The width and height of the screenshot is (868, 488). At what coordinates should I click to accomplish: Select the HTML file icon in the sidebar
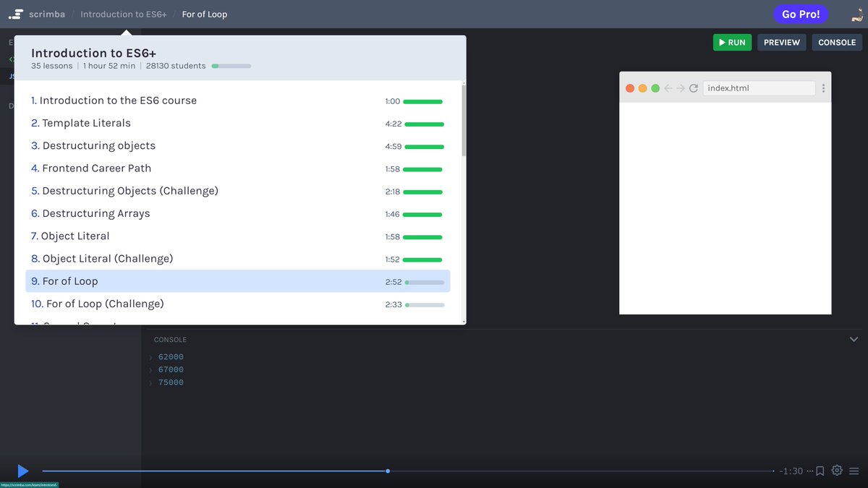(11, 61)
